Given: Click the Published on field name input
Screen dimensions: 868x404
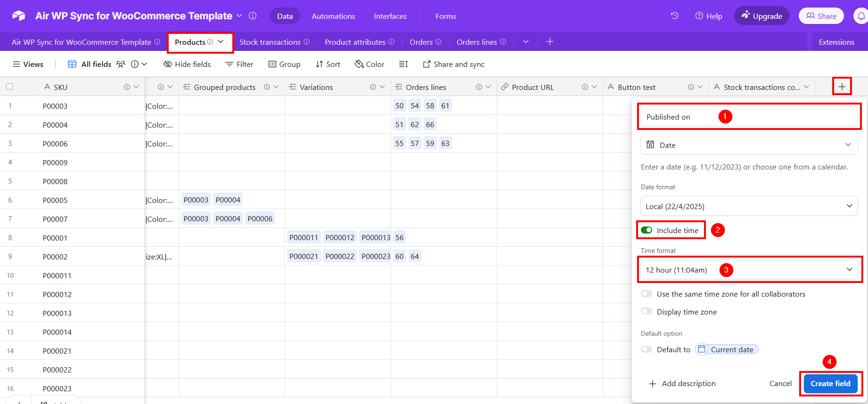Looking at the screenshot, I should [748, 117].
